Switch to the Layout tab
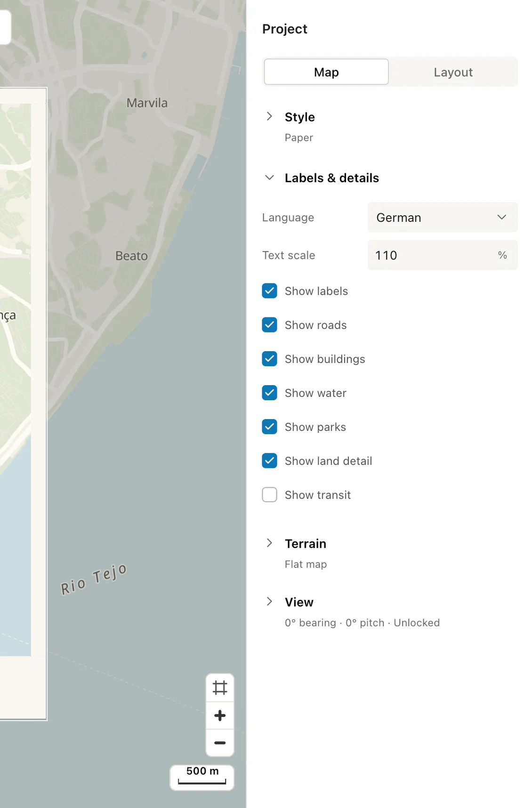532x808 pixels. coord(453,72)
